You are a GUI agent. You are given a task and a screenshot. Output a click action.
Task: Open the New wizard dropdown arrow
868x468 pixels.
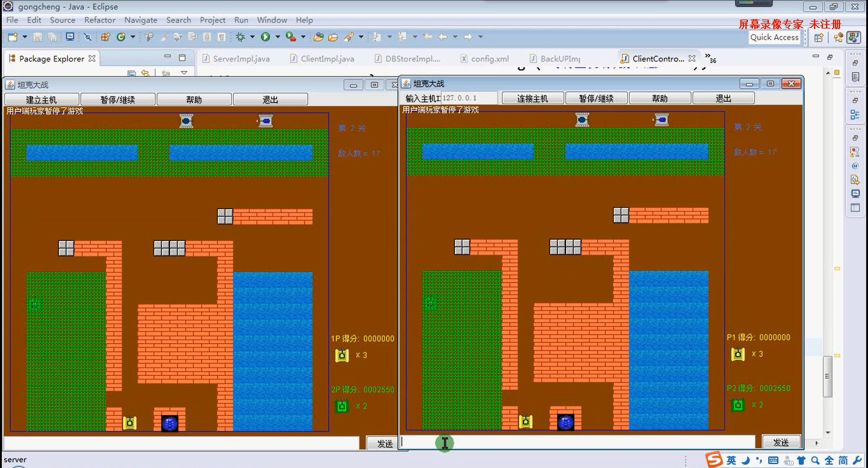[25, 37]
